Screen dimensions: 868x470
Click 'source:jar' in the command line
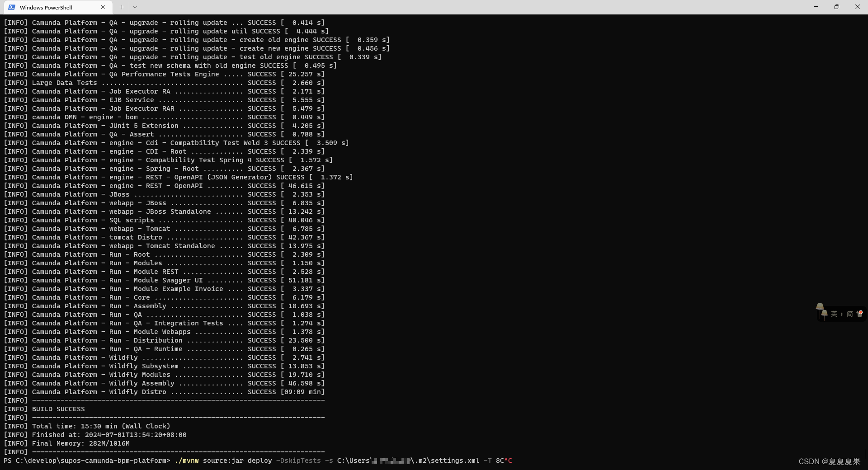coord(223,461)
